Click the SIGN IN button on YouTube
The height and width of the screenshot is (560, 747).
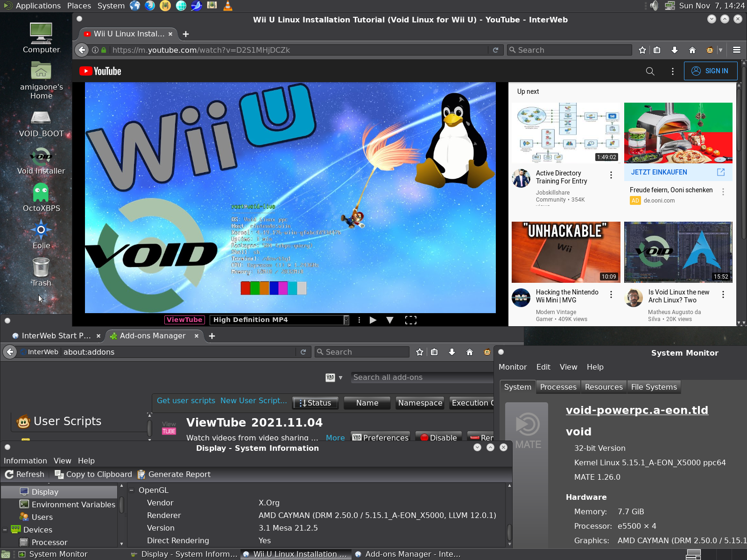click(711, 71)
